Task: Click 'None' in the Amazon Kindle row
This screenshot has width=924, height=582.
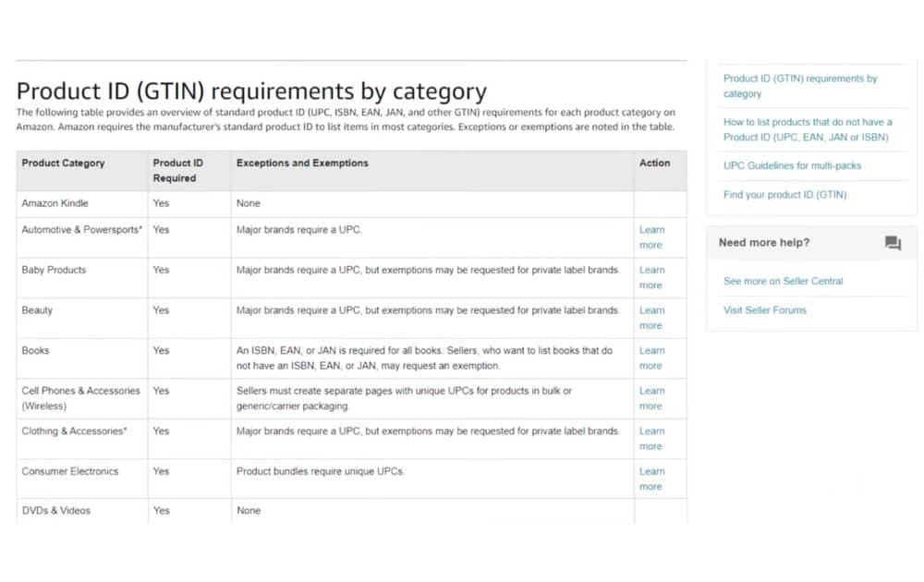Action: 248,203
